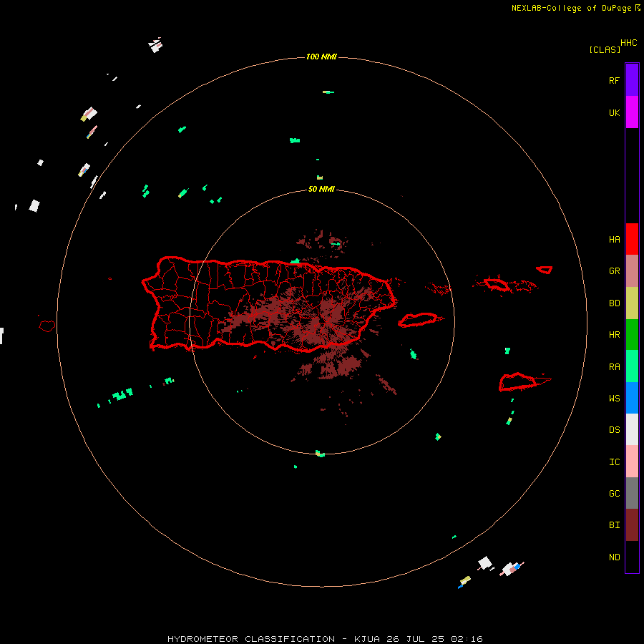Select the BD yellow legend swatch
This screenshot has width=644, height=644.
(632, 303)
